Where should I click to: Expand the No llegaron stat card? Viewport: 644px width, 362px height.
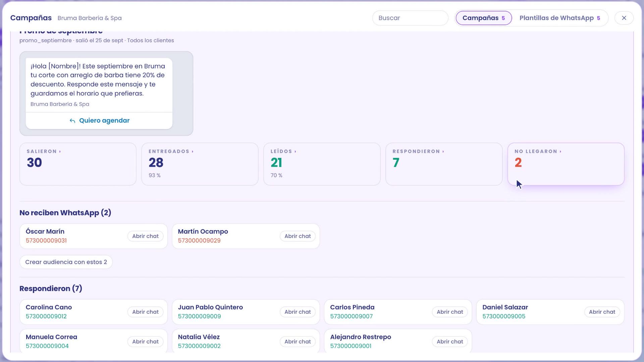tap(566, 164)
